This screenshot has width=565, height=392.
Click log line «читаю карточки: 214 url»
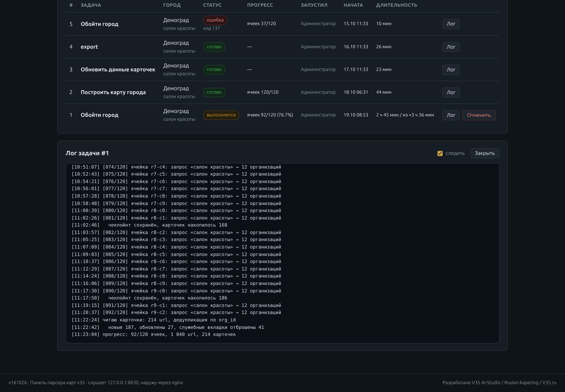[x=154, y=320]
